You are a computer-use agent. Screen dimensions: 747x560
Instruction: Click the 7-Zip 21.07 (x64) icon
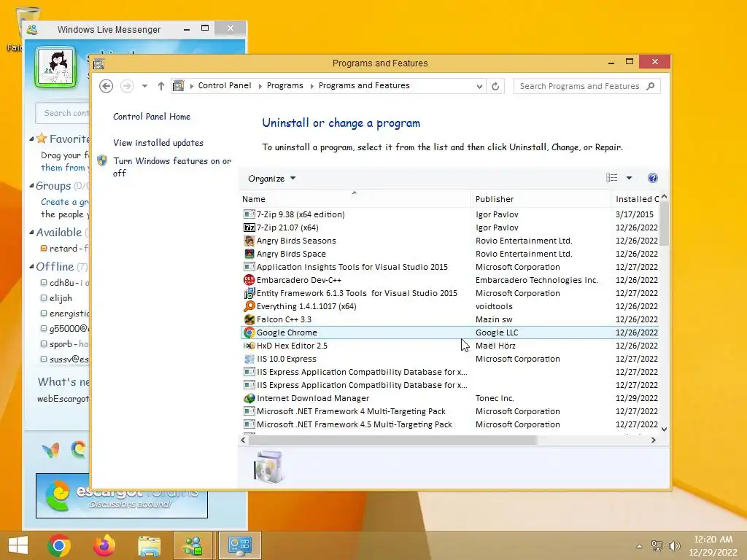(x=249, y=227)
